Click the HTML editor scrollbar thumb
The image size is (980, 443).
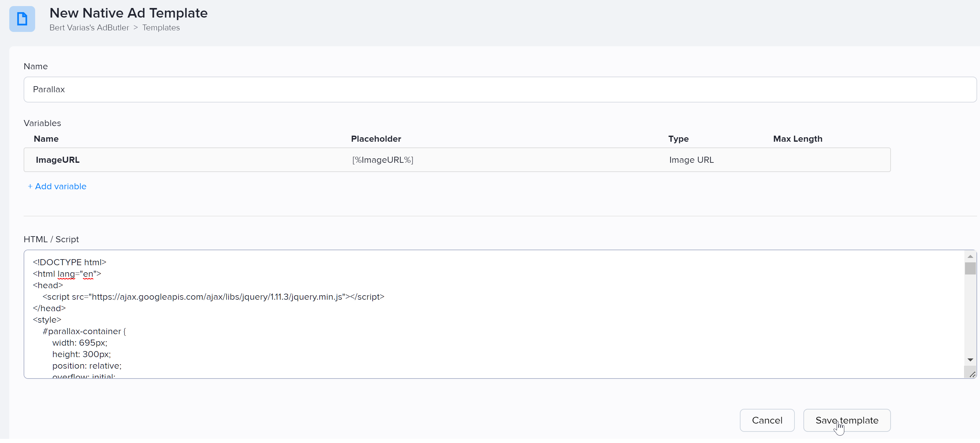970,268
